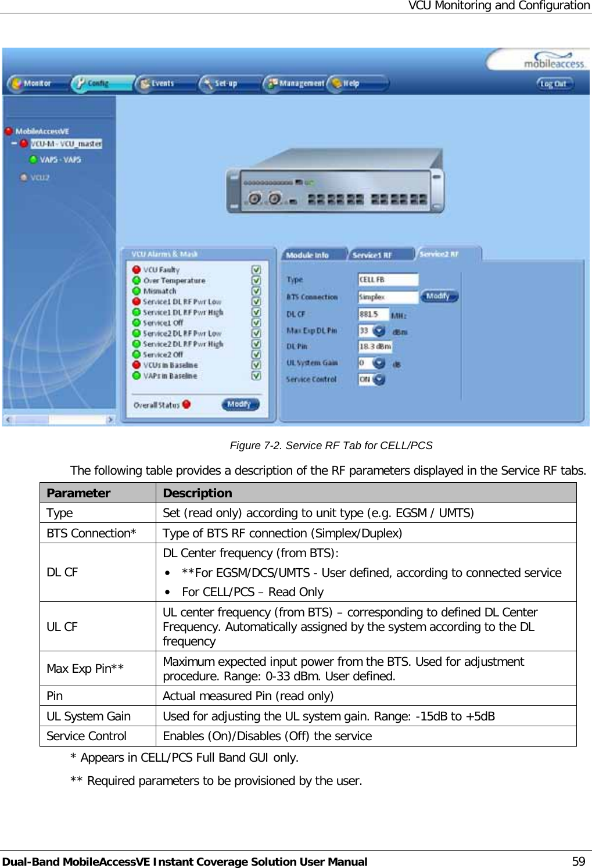
Task: Click green Service1 DL RF Pwr High indicator
Action: [137, 312]
